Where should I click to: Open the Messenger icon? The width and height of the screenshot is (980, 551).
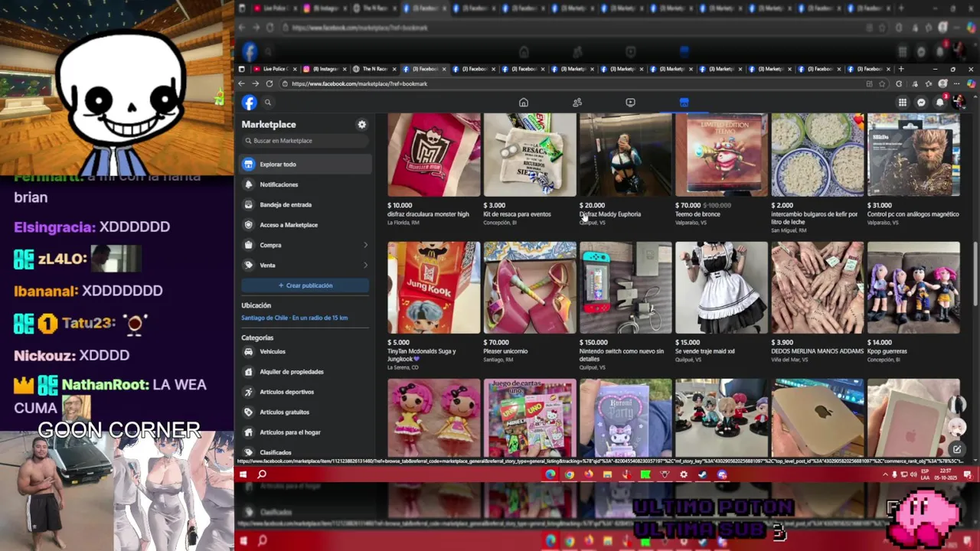[921, 103]
